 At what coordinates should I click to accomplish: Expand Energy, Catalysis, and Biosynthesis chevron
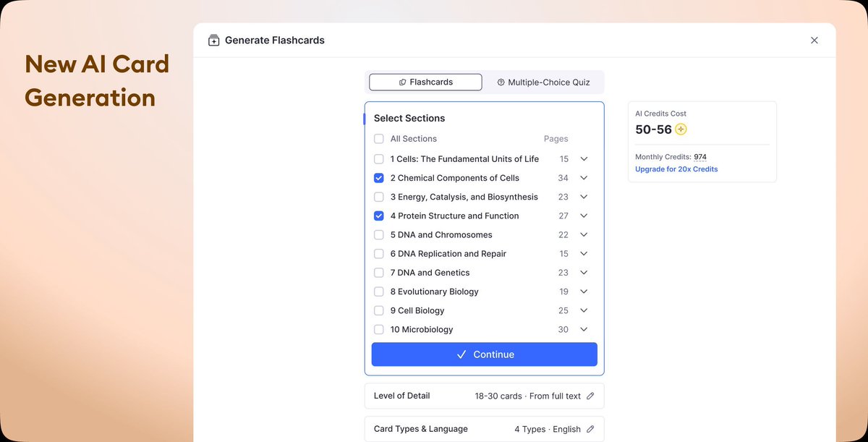click(x=584, y=197)
